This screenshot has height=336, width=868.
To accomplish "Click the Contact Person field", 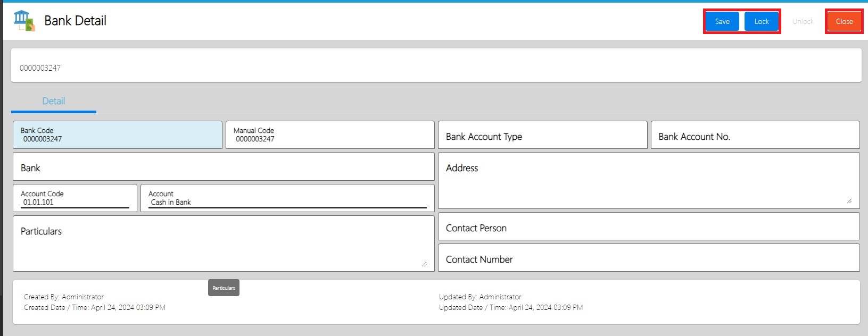I will pyautogui.click(x=648, y=228).
